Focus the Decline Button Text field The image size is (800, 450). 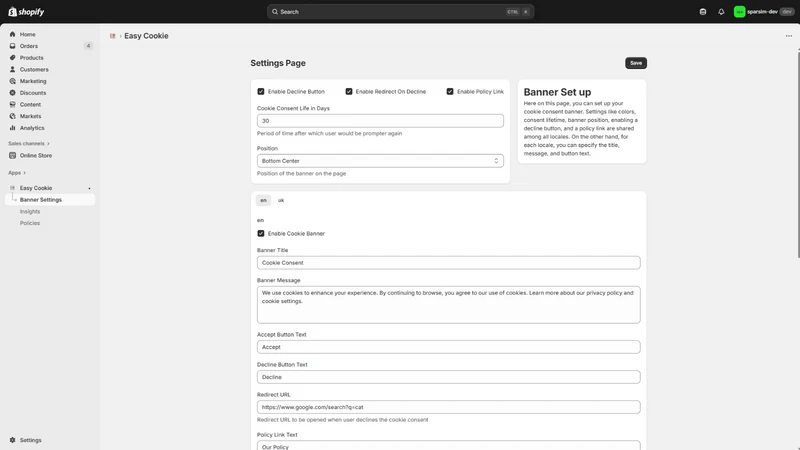click(448, 377)
